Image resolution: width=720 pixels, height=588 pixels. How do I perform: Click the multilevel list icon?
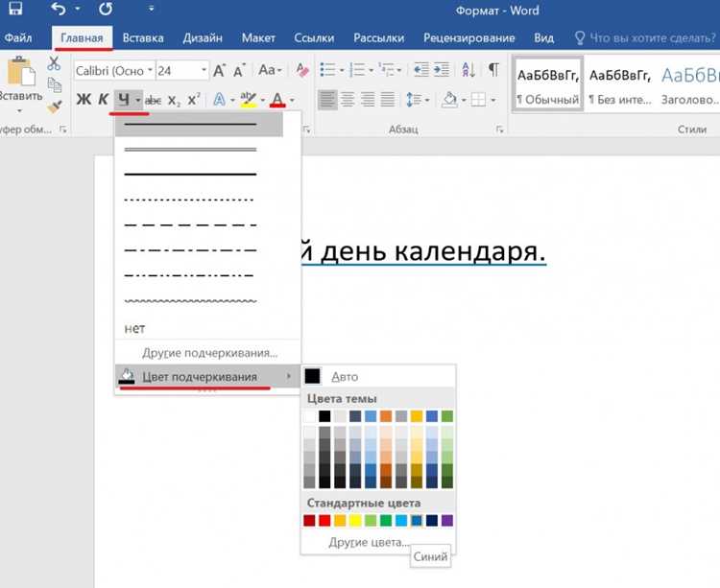386,70
